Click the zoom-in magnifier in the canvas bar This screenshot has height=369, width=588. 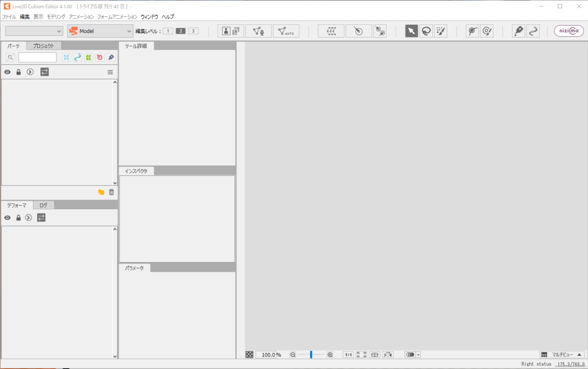tap(330, 354)
